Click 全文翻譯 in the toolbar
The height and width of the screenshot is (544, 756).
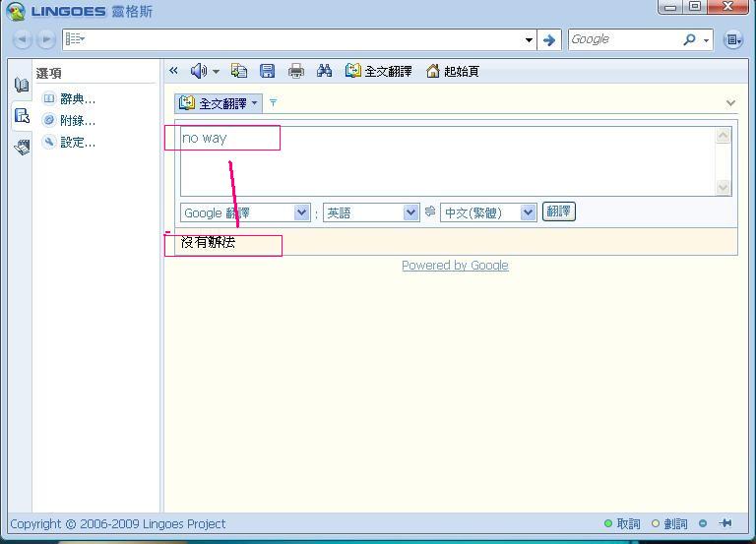point(378,71)
